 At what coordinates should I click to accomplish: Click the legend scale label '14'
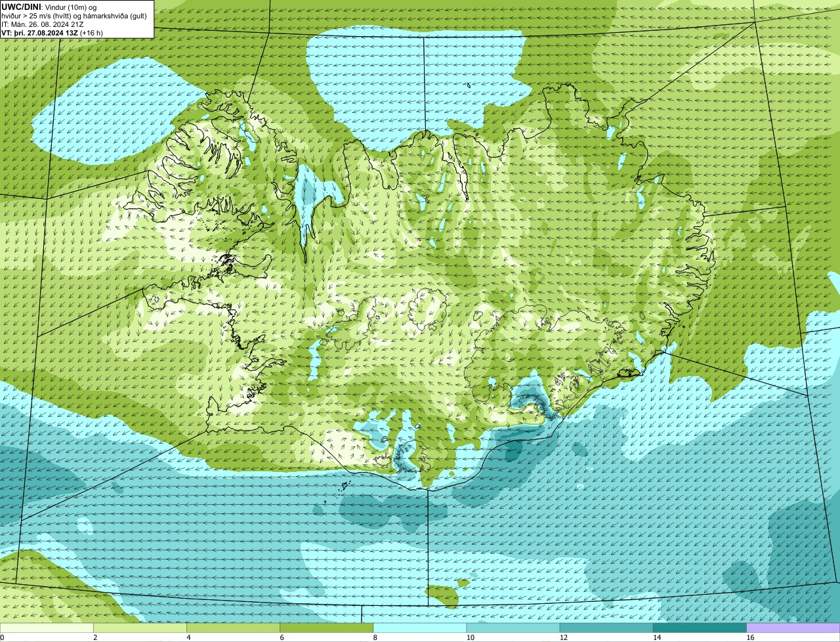click(656, 637)
